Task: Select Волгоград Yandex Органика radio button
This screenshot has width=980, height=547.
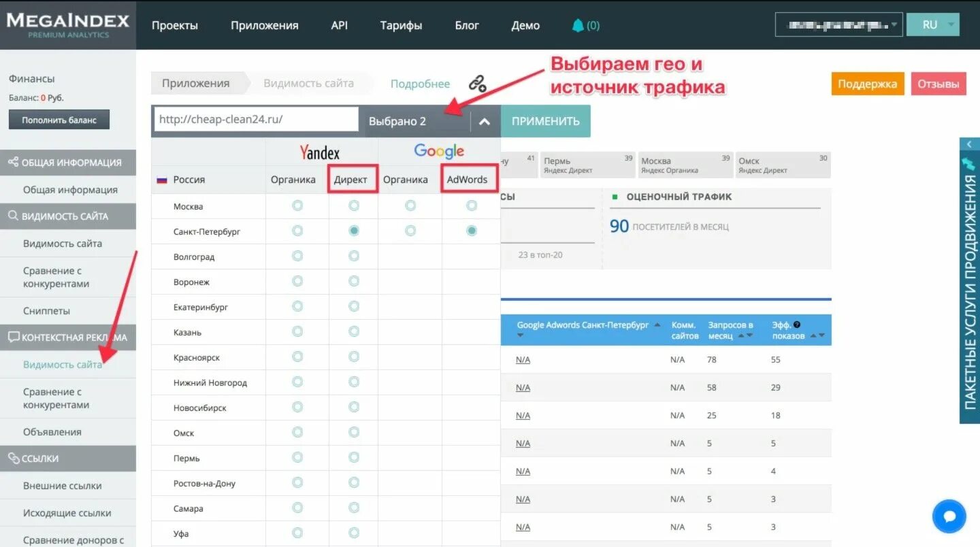Action: tap(297, 256)
